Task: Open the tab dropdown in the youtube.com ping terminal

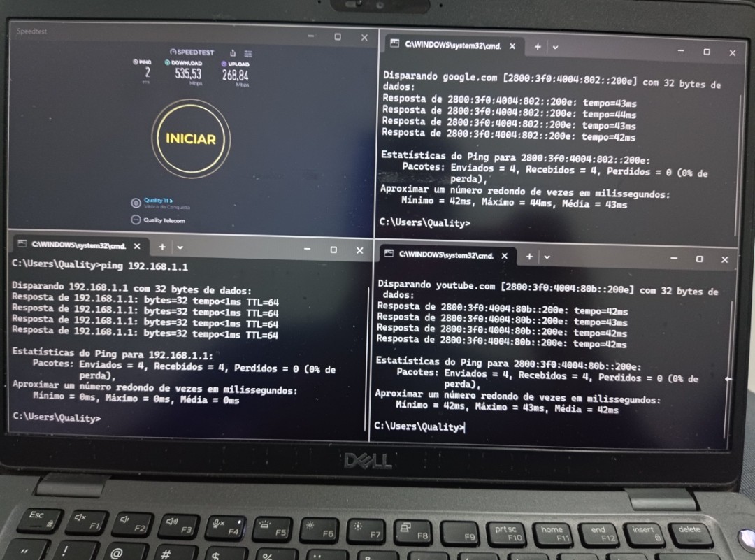Action: click(547, 257)
